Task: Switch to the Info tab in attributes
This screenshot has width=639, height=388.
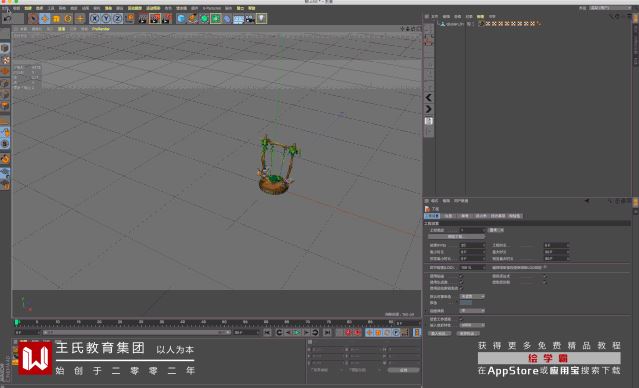Action: (448, 216)
